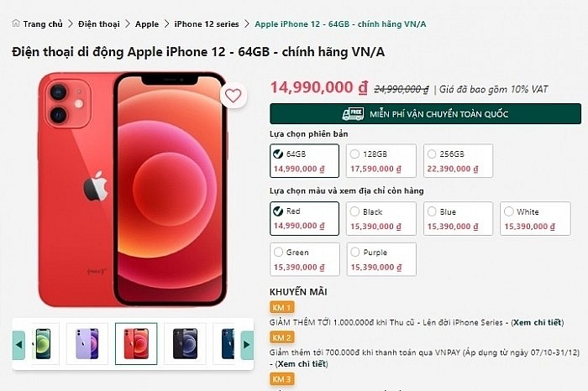Choose the Black color option

tap(381, 219)
